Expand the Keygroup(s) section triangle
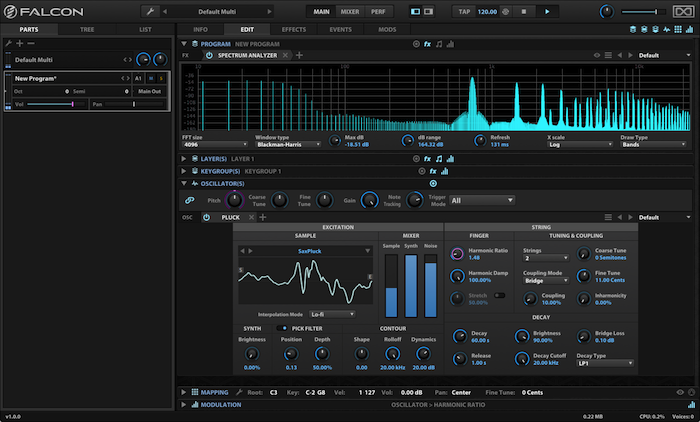Image resolution: width=700 pixels, height=422 pixels. pyautogui.click(x=183, y=171)
